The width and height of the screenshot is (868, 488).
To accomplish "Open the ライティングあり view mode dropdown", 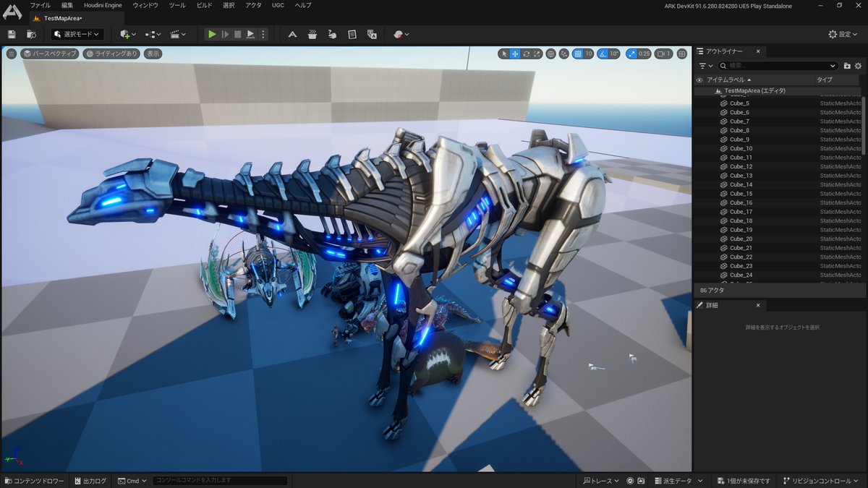I will click(111, 53).
